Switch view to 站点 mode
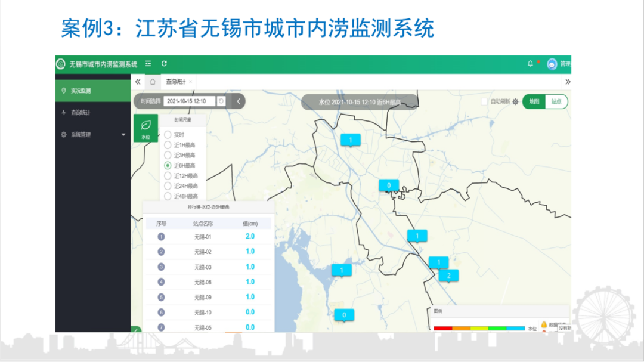The width and height of the screenshot is (644, 362). pos(556,101)
